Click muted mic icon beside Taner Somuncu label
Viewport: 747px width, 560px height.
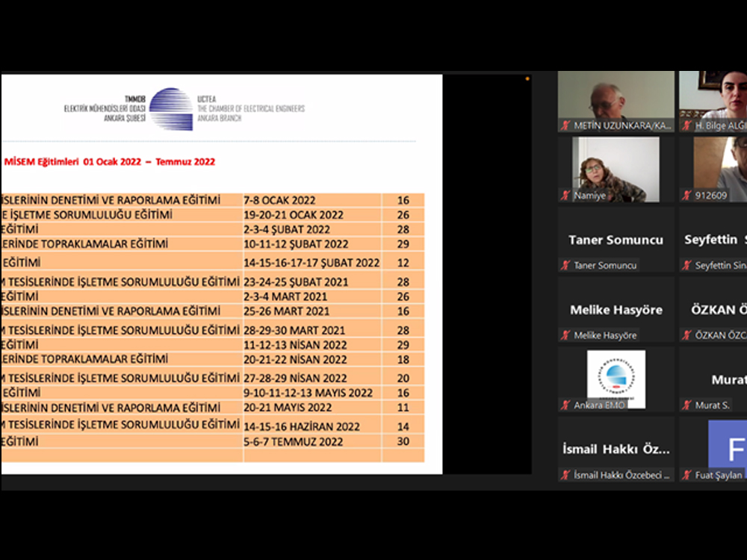point(565,265)
